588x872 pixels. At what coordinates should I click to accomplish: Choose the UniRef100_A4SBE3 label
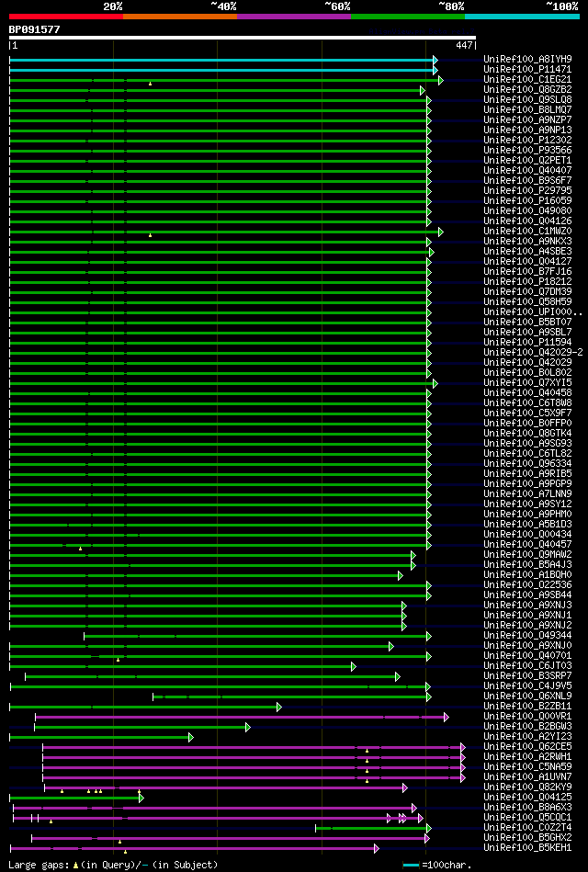pyautogui.click(x=528, y=252)
